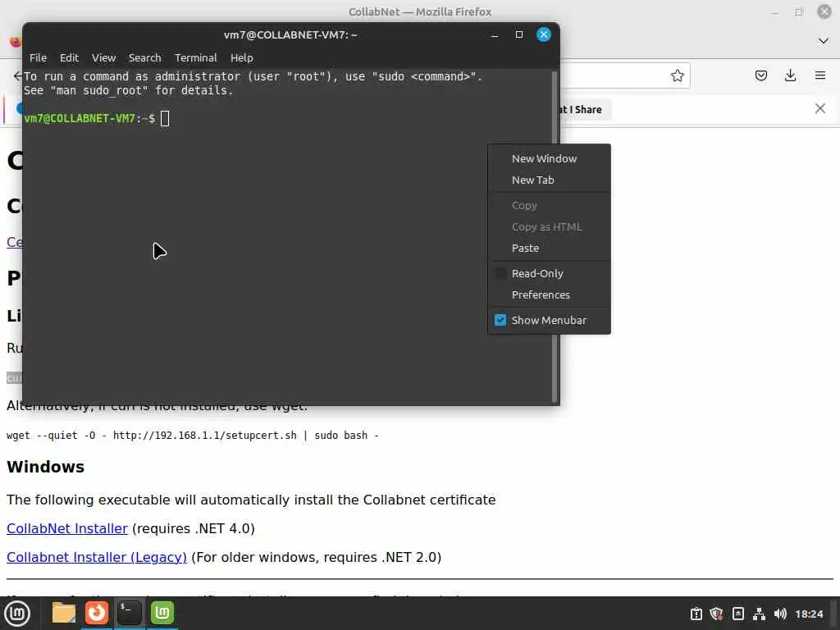Click the Terminal icon in taskbar
840x630 pixels.
(129, 613)
